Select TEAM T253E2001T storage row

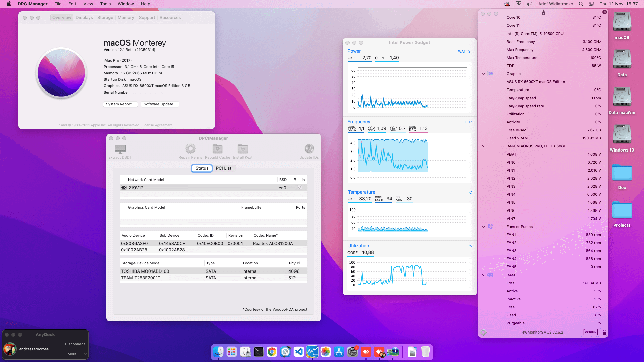pyautogui.click(x=213, y=278)
